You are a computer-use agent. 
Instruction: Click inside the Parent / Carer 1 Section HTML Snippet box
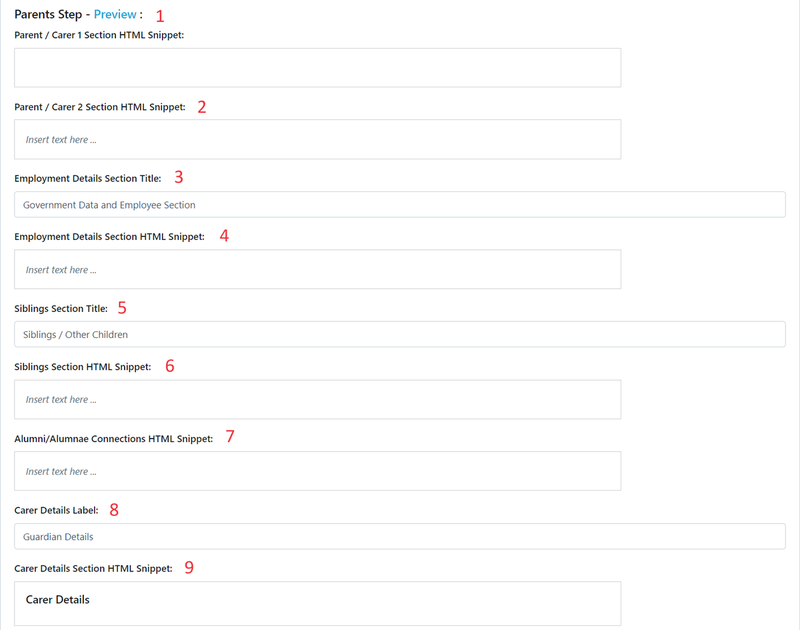click(x=316, y=67)
